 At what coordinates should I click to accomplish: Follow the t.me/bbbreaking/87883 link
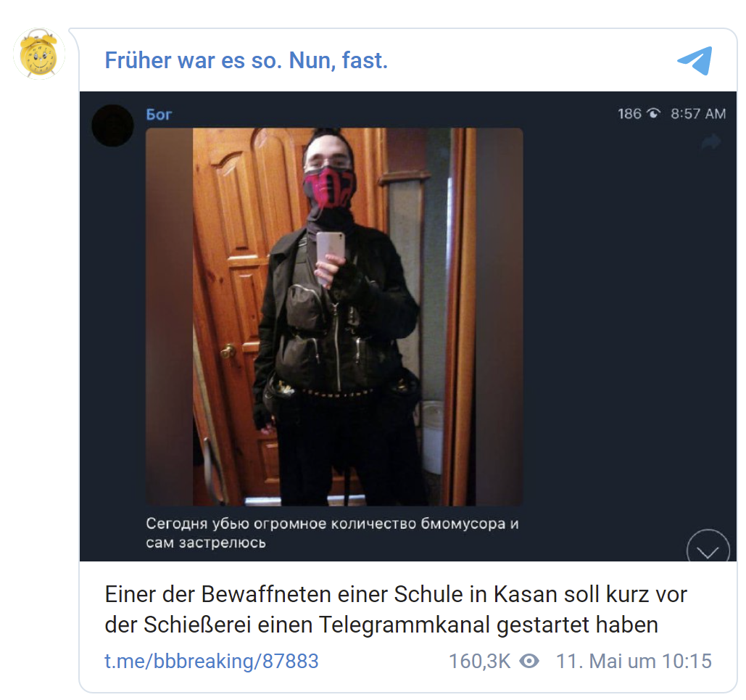click(x=211, y=661)
